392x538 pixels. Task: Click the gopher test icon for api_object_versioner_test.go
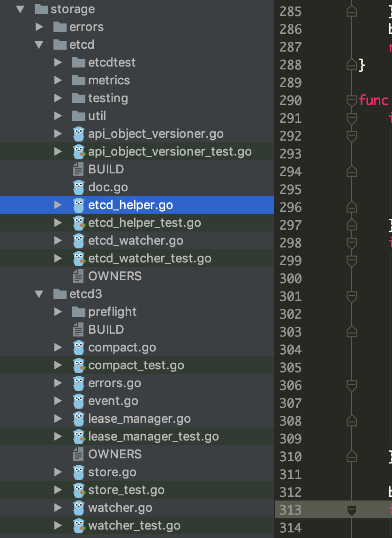click(79, 152)
